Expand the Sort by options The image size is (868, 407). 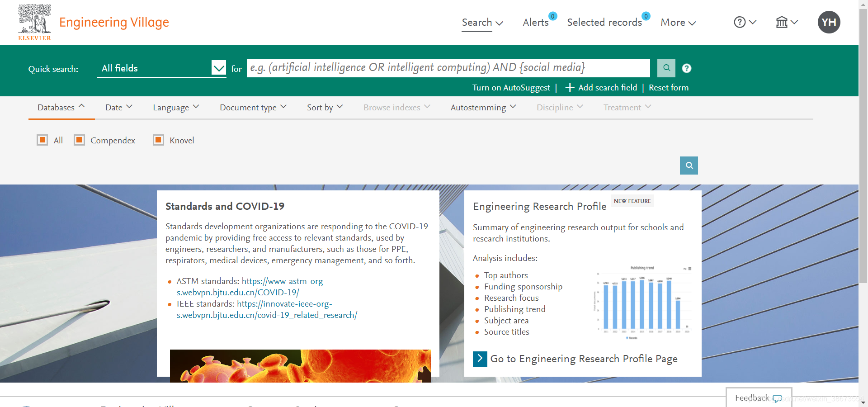tap(325, 108)
